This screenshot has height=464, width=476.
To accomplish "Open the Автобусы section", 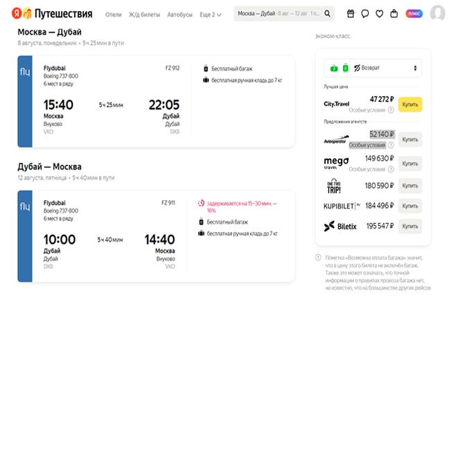I will 179,15.
